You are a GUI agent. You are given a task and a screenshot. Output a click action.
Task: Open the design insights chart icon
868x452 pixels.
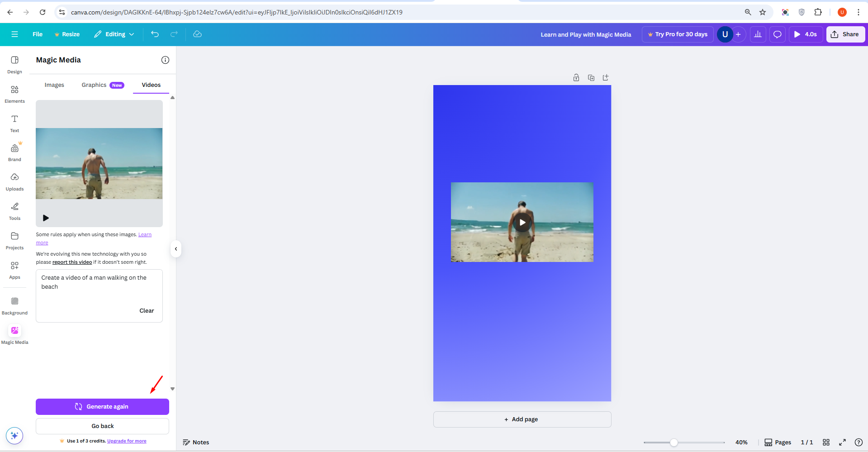coord(758,34)
